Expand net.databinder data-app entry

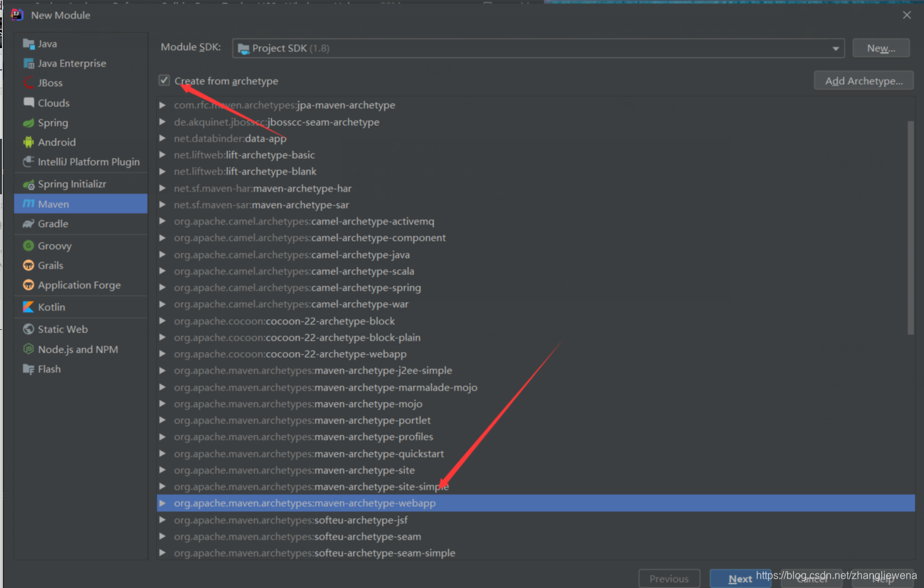pos(162,138)
